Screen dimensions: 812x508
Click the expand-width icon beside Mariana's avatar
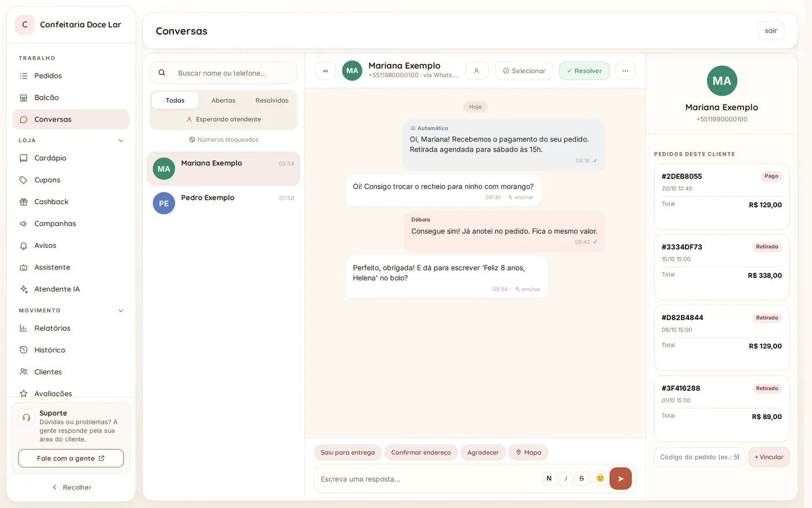[x=325, y=71]
